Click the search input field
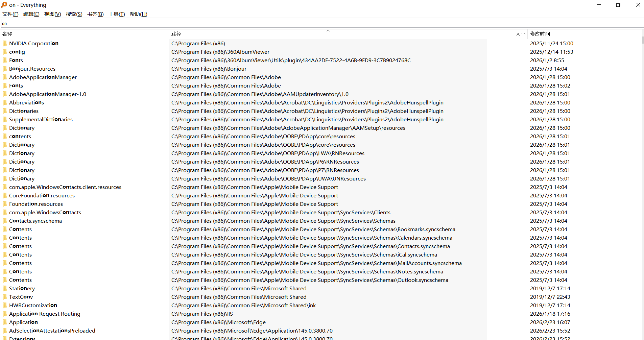The image size is (644, 340). coord(321,23)
